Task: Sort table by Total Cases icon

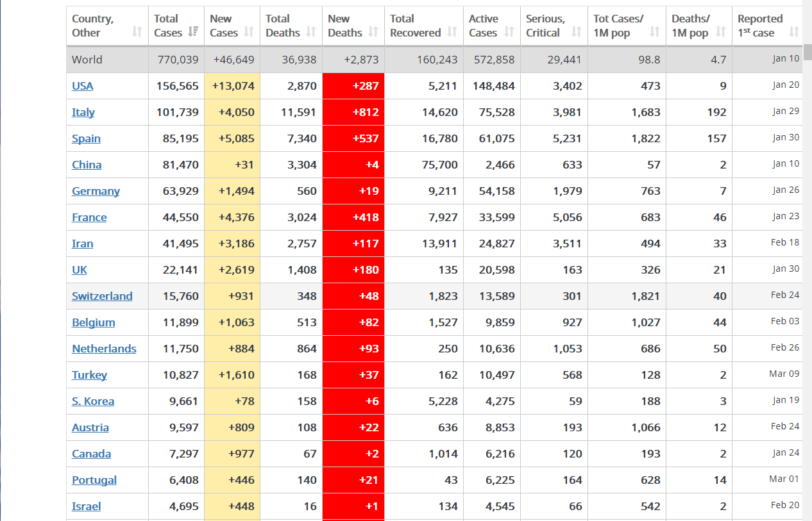Action: tap(194, 33)
